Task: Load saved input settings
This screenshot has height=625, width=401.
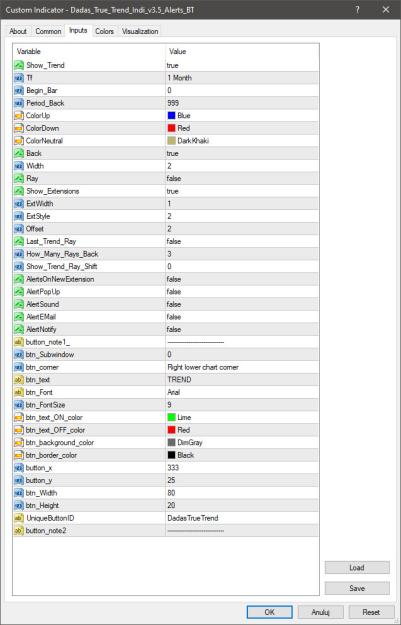Action: pyautogui.click(x=357, y=568)
